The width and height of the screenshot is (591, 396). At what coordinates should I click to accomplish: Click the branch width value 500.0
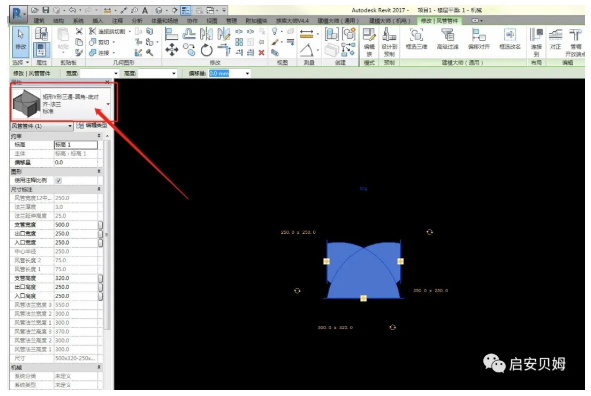76,225
